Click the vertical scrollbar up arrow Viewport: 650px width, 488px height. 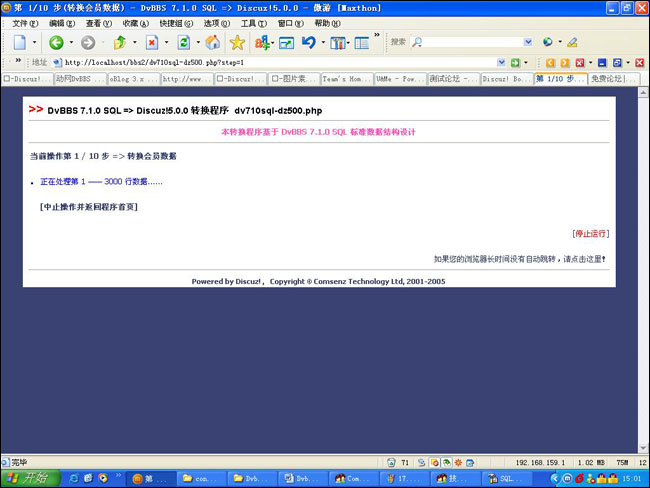[x=643, y=92]
